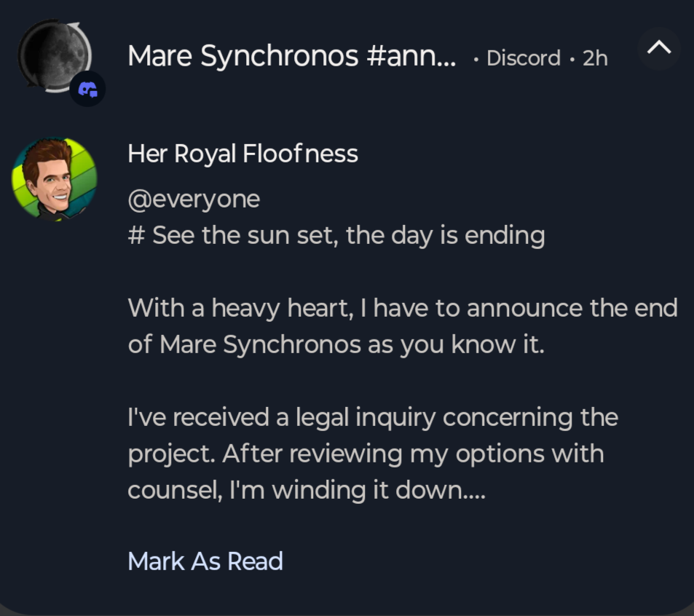Click the 'of Mare Synchronos as you know it' line

(336, 344)
